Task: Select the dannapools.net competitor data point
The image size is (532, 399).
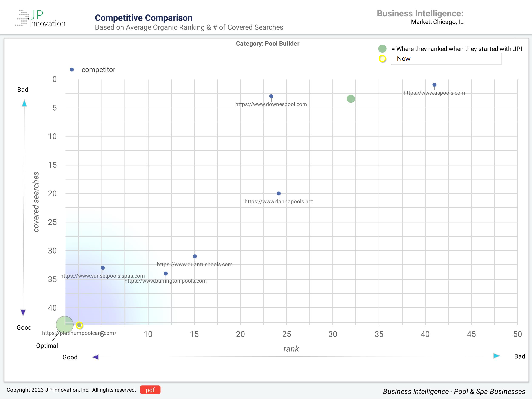Action: coord(279,194)
